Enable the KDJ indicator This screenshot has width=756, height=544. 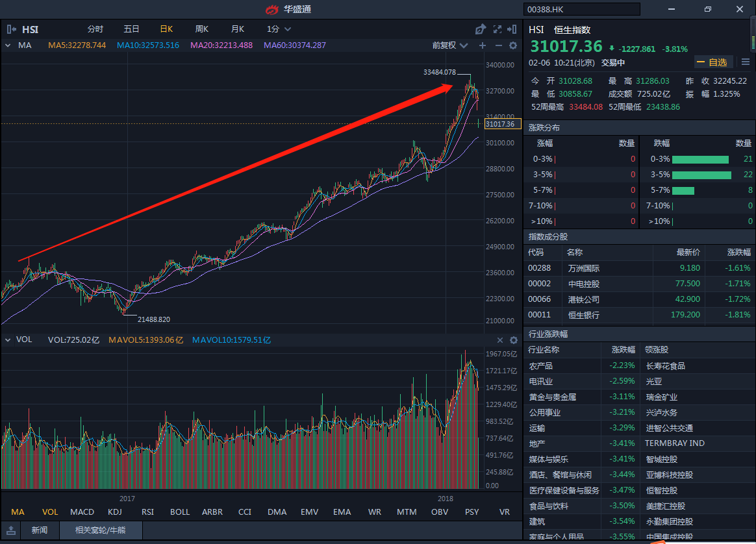[115, 512]
